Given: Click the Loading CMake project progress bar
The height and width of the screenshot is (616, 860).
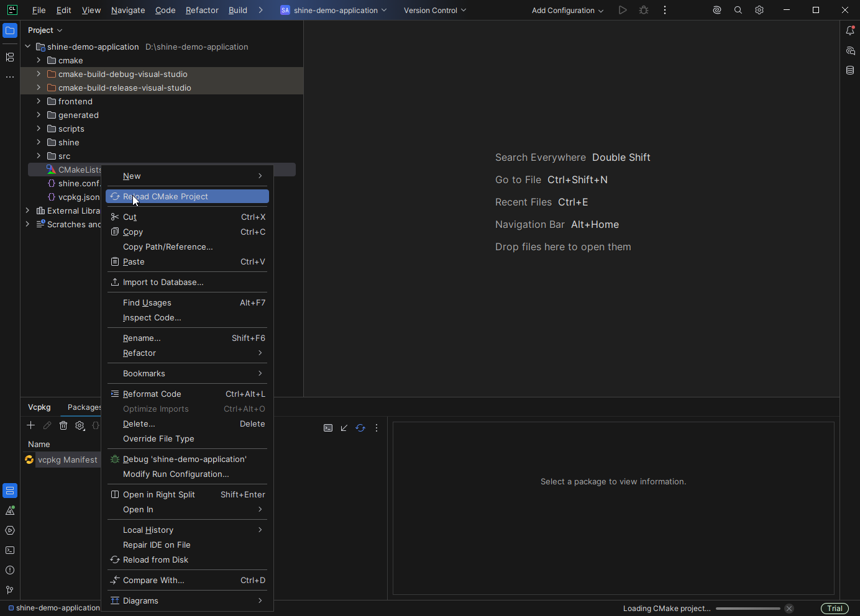Looking at the screenshot, I should pos(748,609).
